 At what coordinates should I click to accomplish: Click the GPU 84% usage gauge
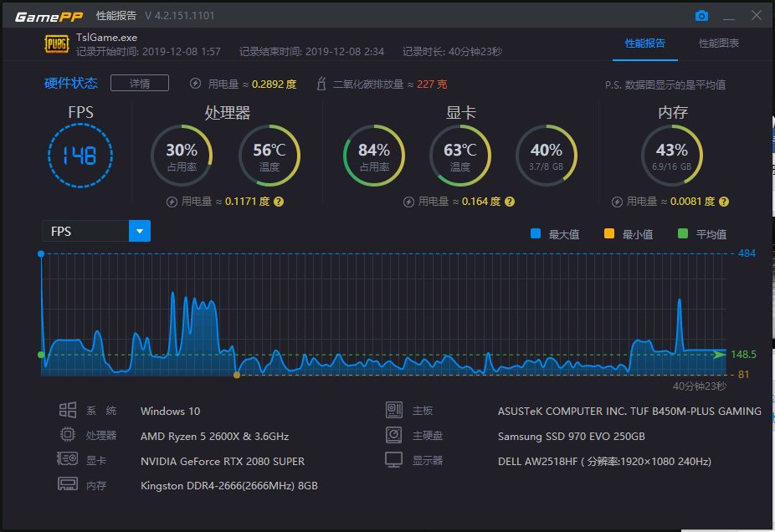(373, 155)
